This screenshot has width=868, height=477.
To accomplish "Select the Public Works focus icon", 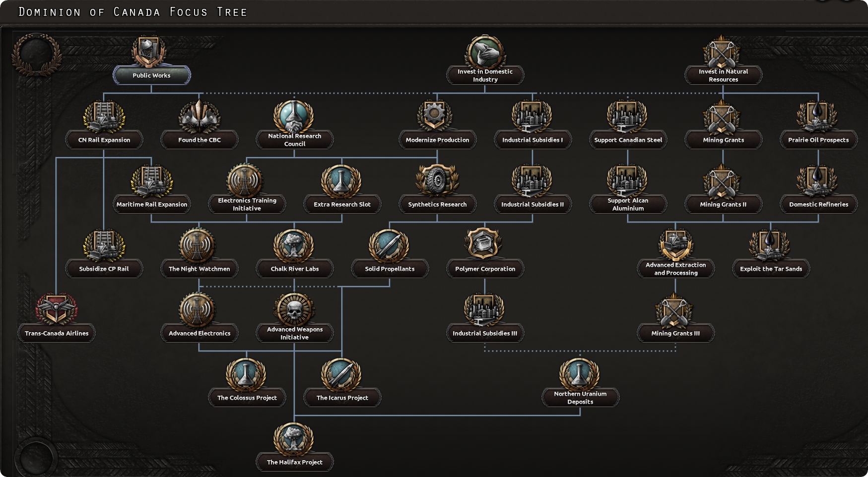I will coord(149,51).
